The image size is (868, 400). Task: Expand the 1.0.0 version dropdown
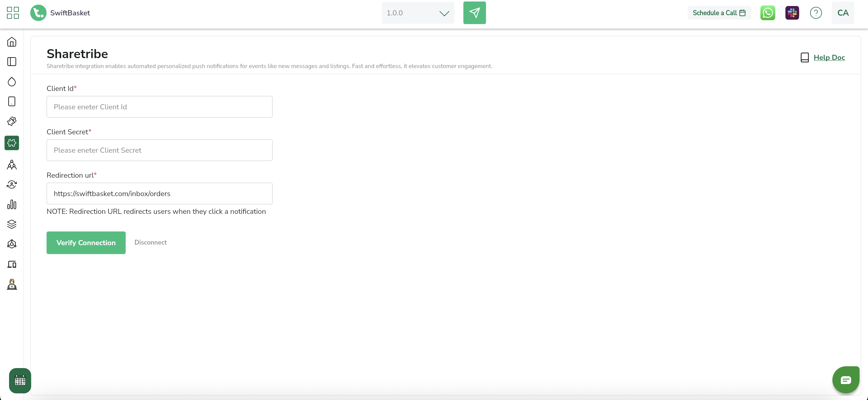[418, 13]
